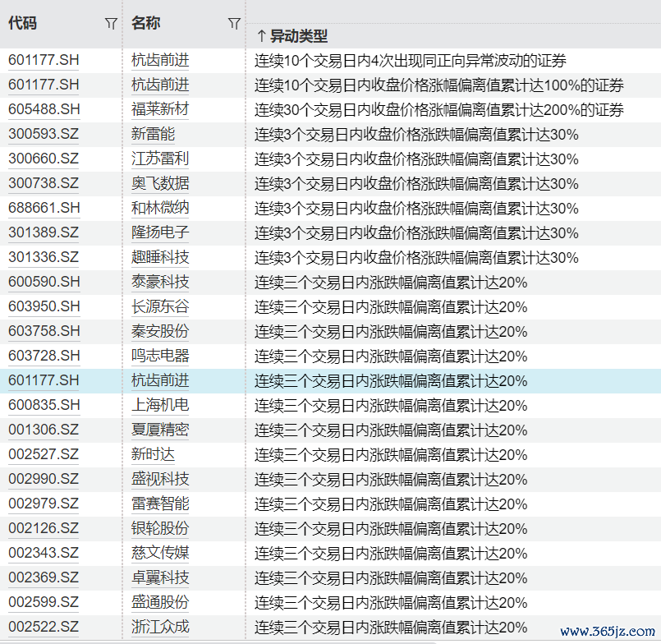This screenshot has height=644, width=661.
Task: Open stock link 隆扬电子
Action: tap(160, 232)
